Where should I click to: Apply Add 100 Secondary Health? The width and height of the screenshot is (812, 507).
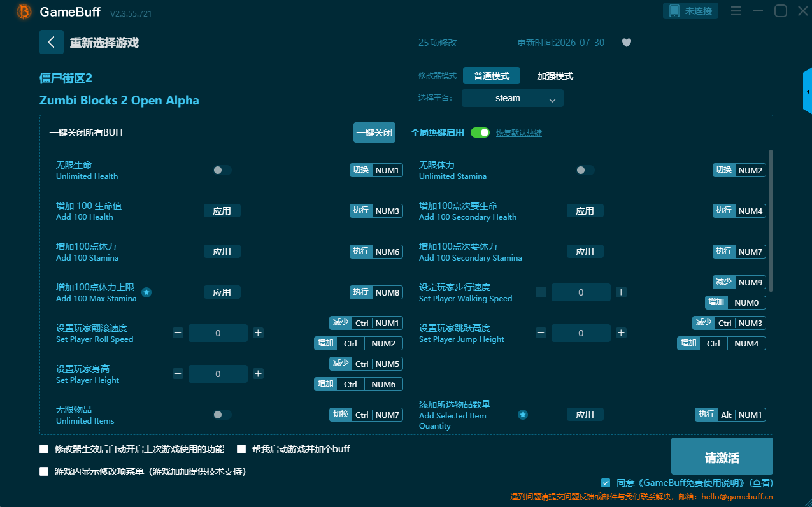pos(585,211)
